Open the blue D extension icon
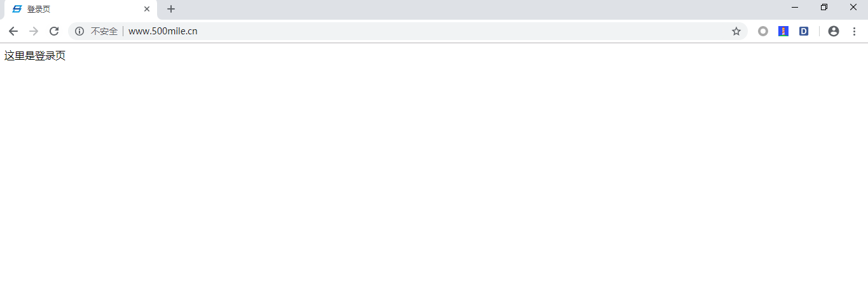Image resolution: width=868 pixels, height=295 pixels. point(804,31)
